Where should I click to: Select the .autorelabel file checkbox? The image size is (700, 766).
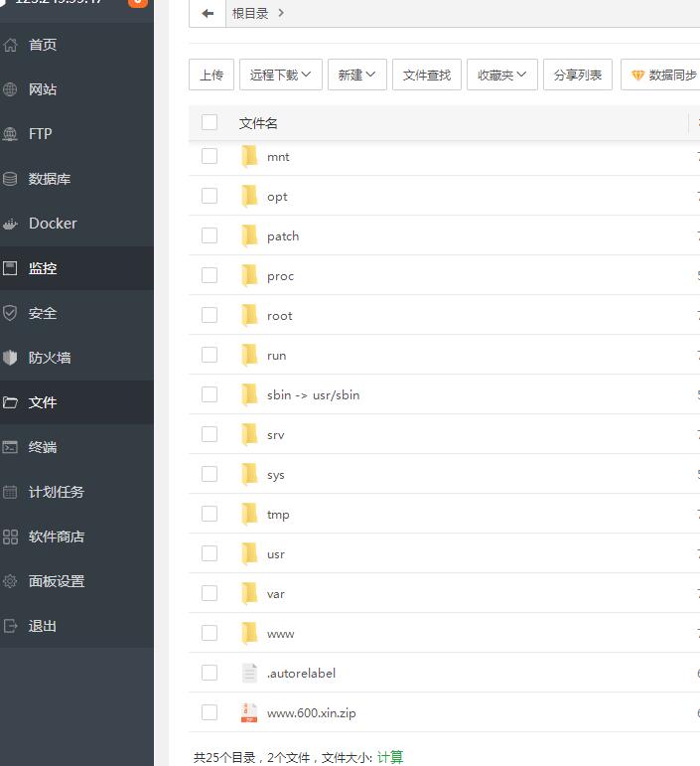point(210,673)
